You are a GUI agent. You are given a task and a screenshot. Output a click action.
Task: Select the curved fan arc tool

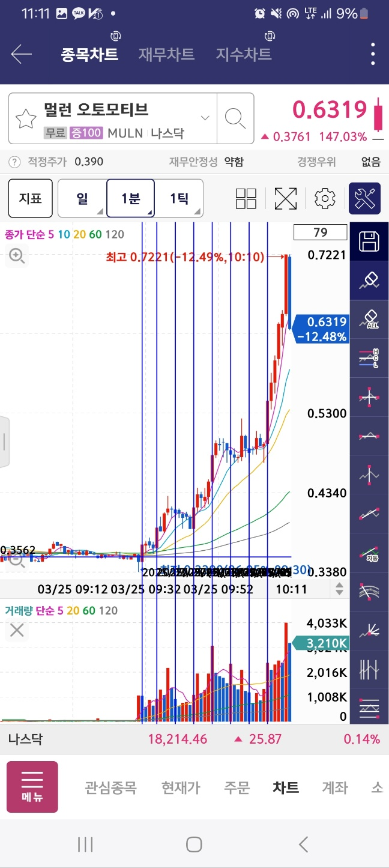[x=369, y=590]
